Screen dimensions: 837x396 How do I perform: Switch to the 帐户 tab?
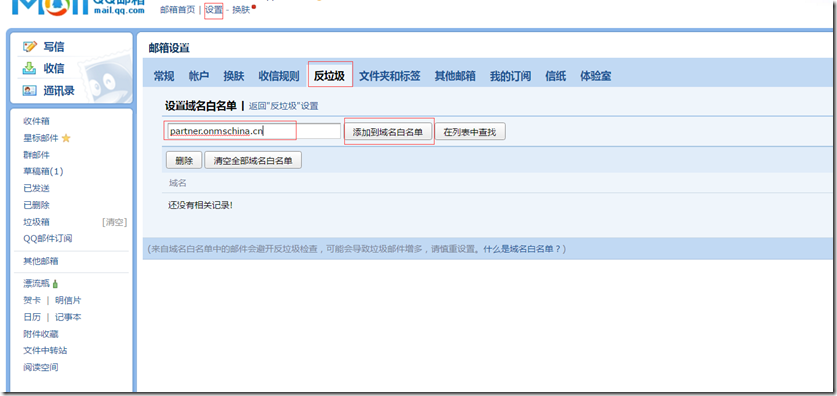199,76
